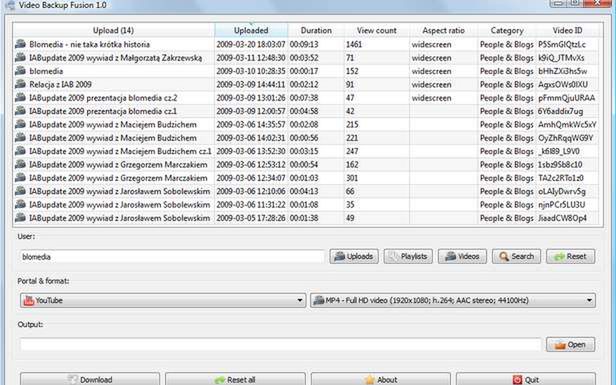Click the upload date '2009-03-10 10:28:35'
Screen dimensions: 616x385
tap(251, 71)
